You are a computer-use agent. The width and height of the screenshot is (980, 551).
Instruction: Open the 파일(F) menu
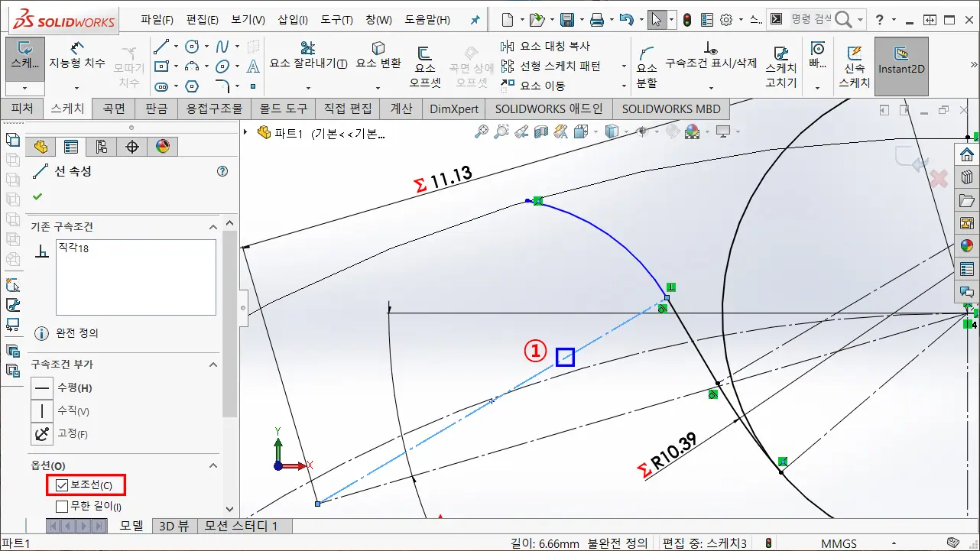157,20
